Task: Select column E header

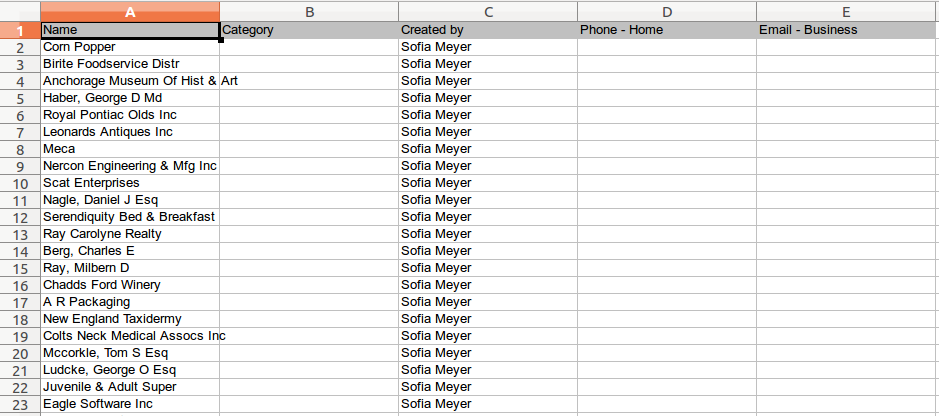Action: pyautogui.click(x=846, y=12)
